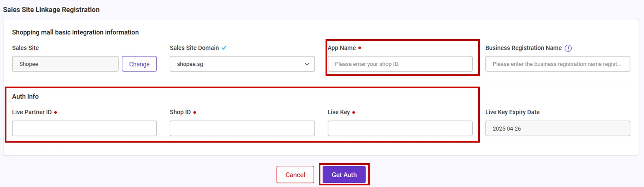Focus the App Name input field
644x187 pixels.
point(400,64)
